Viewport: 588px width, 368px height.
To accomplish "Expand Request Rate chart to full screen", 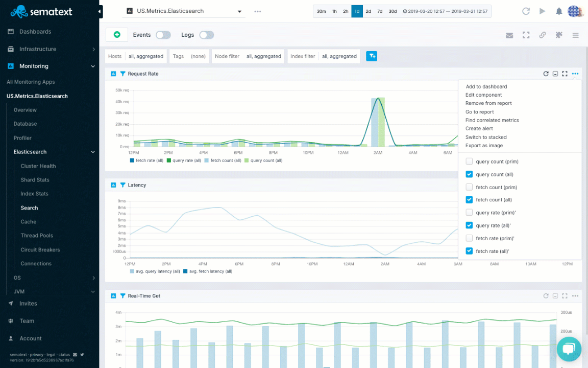I will point(565,74).
